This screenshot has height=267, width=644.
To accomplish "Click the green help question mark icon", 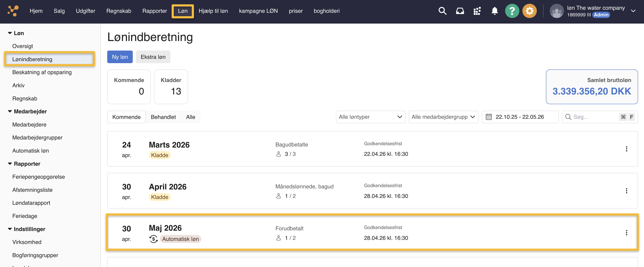I will click(x=512, y=11).
